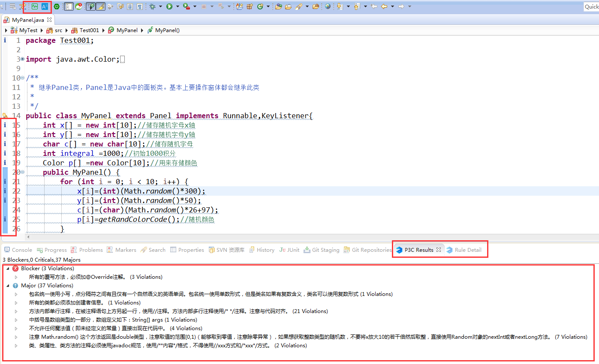Toggle block selection mode toolbar button
This screenshot has height=364, width=599.
129,6
